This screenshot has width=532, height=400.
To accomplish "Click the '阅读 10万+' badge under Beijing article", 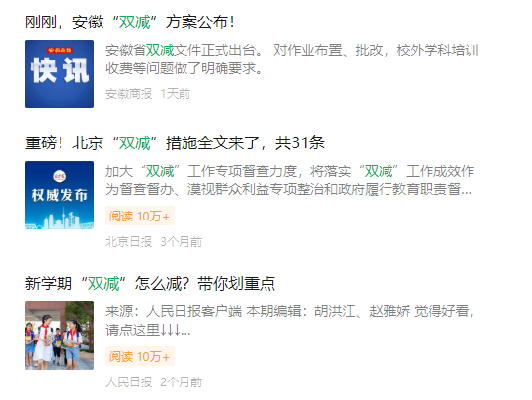I will click(x=140, y=216).
